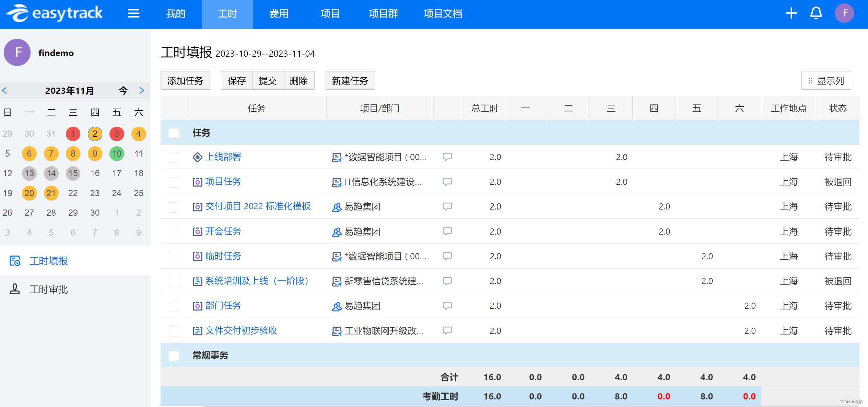Open comment icon for 开会任务 row
The width and height of the screenshot is (868, 407).
tap(447, 231)
